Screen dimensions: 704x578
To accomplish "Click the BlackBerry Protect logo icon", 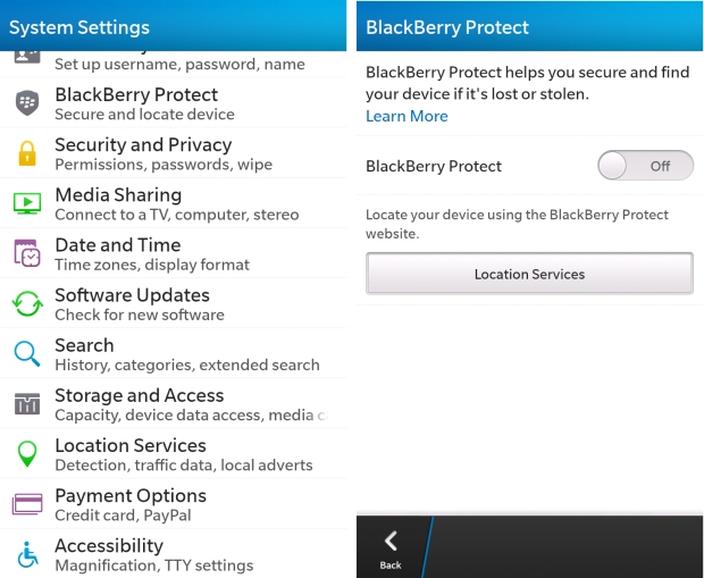I will pyautogui.click(x=27, y=102).
